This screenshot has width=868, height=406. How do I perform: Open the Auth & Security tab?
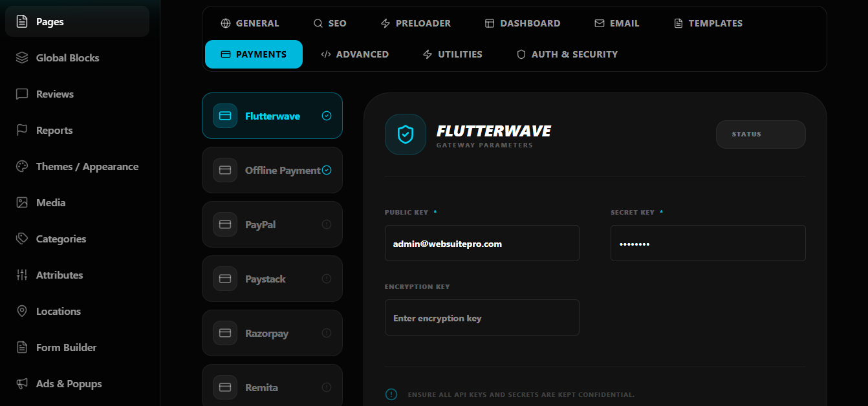[x=567, y=54]
